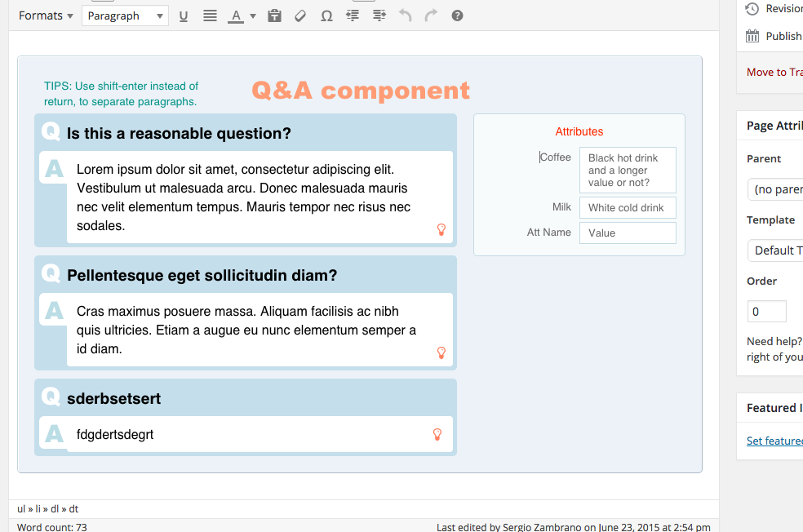Clear formatting with the eraser icon
The width and height of the screenshot is (803, 532).
(300, 16)
